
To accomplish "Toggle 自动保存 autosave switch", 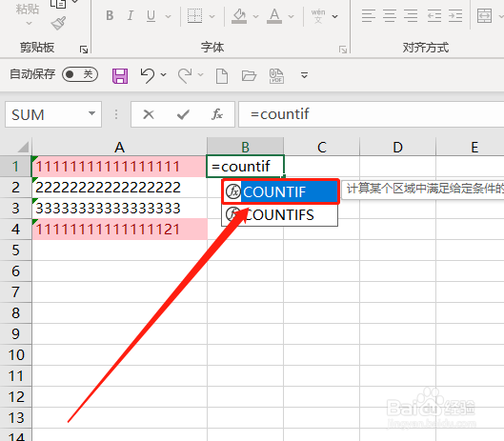I will pyautogui.click(x=80, y=74).
